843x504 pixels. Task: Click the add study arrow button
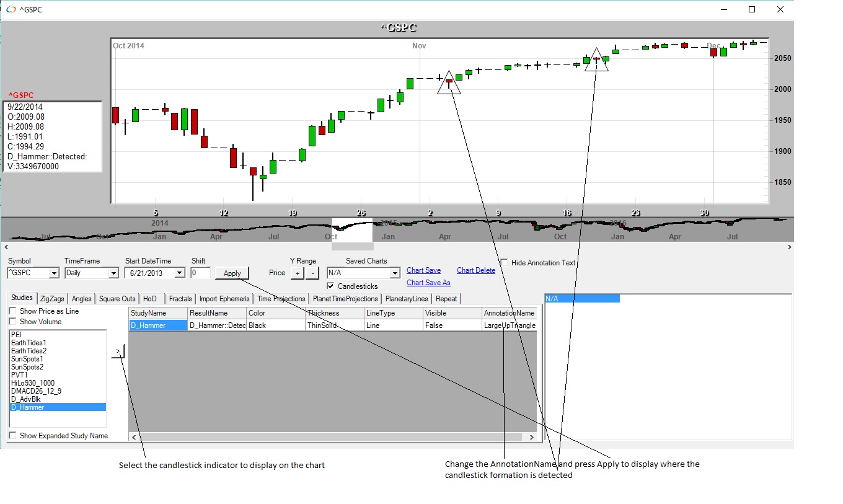(118, 351)
